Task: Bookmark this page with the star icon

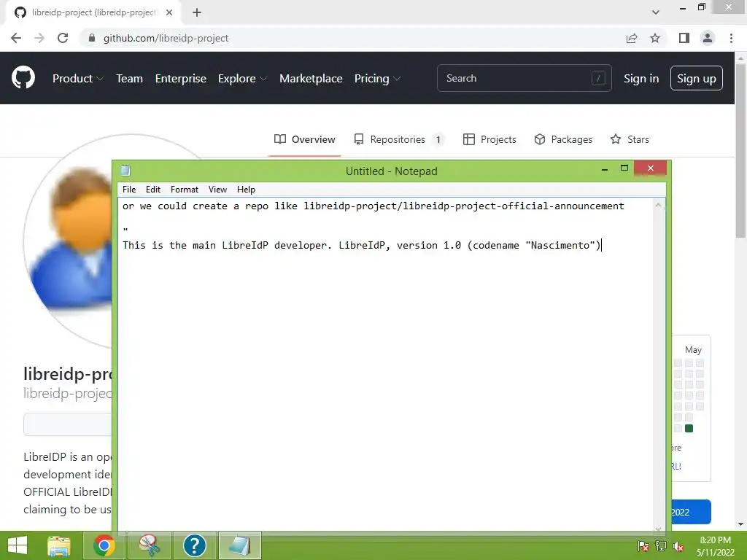Action: (x=655, y=38)
